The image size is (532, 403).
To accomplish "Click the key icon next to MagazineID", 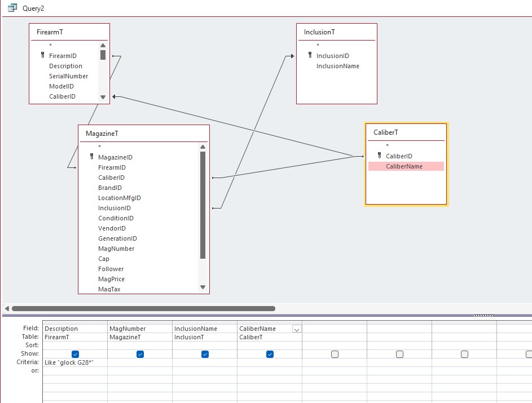I will (x=92, y=157).
